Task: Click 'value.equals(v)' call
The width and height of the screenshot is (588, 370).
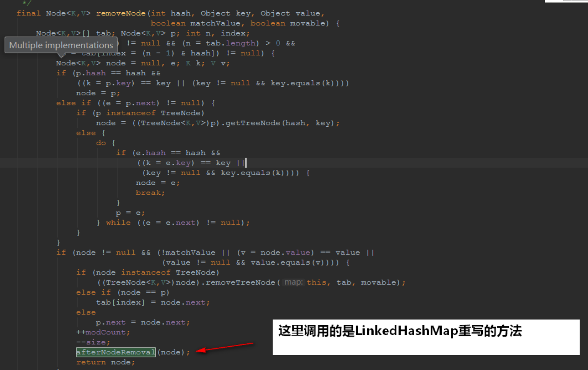Action: (x=287, y=262)
